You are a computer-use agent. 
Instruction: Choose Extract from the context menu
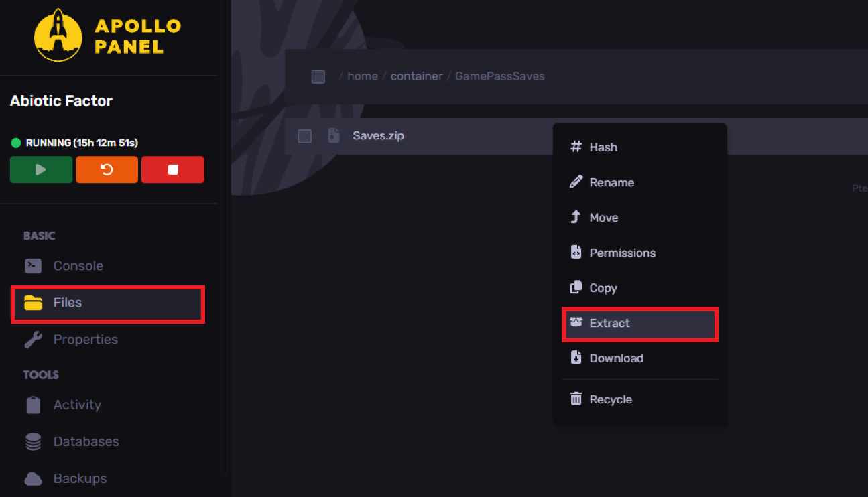pos(609,324)
